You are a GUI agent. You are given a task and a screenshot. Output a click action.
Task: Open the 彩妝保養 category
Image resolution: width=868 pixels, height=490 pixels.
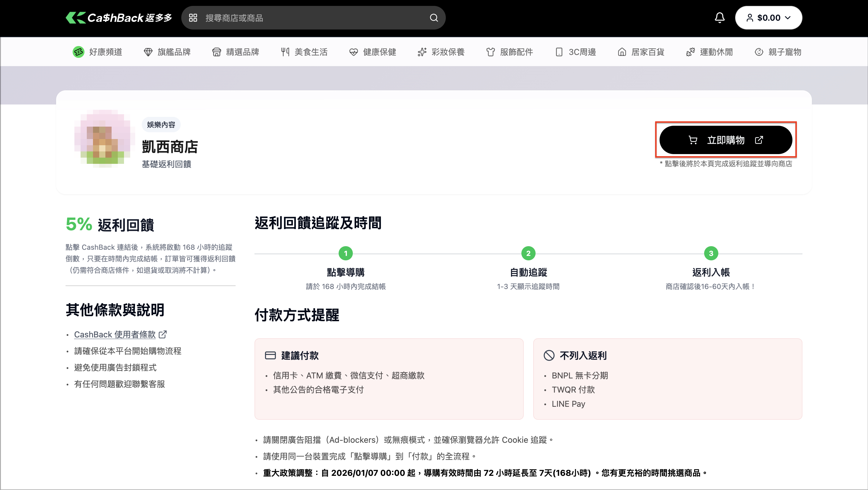(441, 52)
